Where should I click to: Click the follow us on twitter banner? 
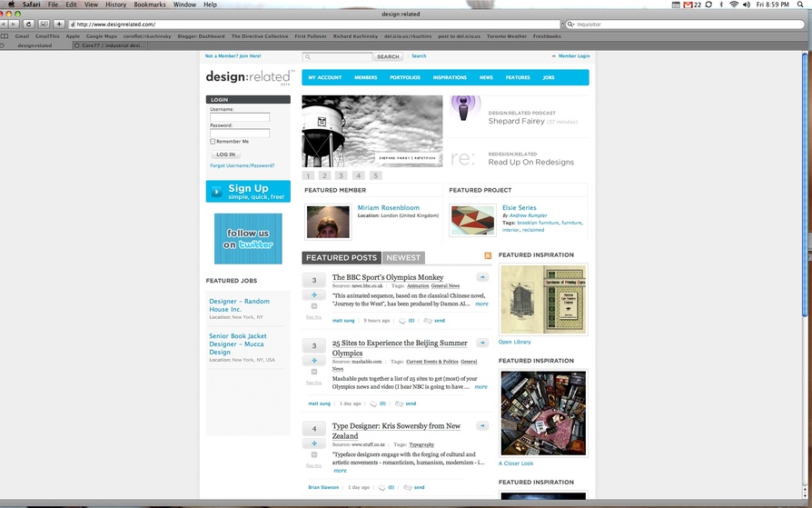point(248,238)
